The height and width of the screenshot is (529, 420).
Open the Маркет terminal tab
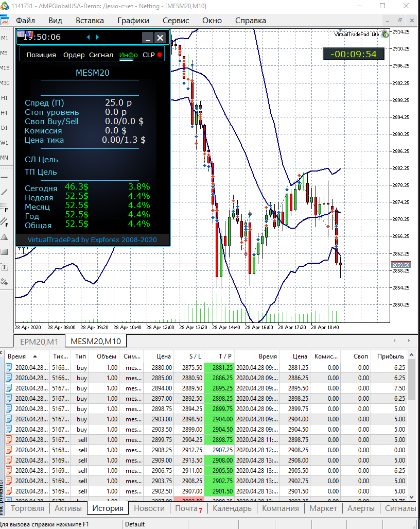pyautogui.click(x=323, y=508)
